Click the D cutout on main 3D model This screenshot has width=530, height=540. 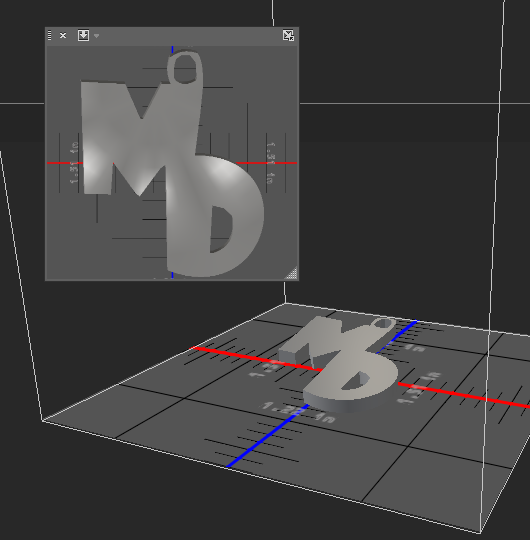[355, 382]
